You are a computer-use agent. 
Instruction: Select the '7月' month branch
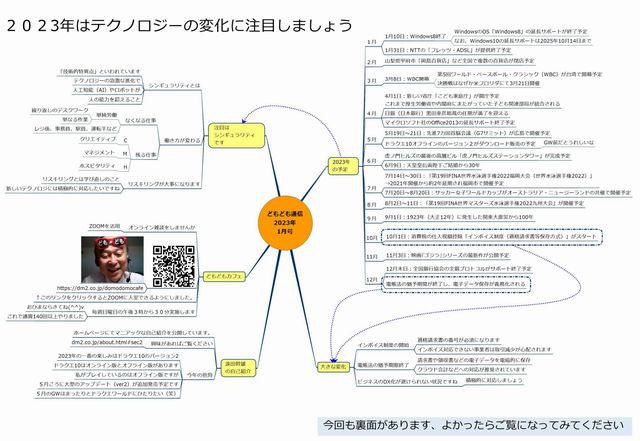coord(371,188)
